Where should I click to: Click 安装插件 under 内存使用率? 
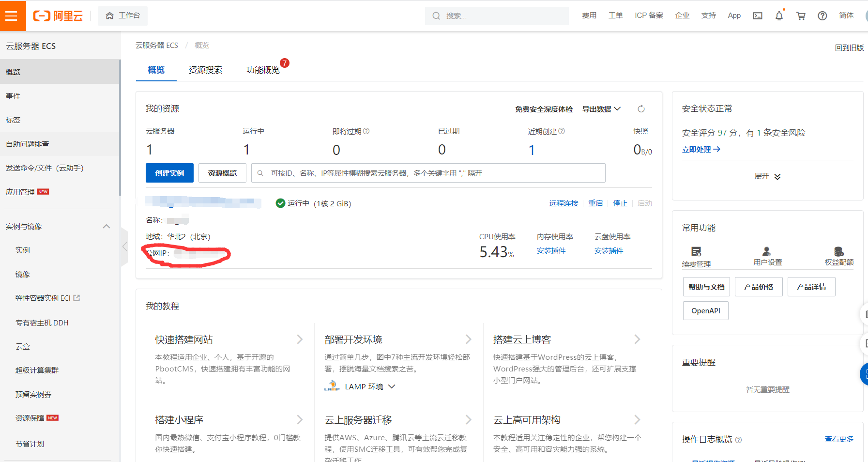coord(551,251)
